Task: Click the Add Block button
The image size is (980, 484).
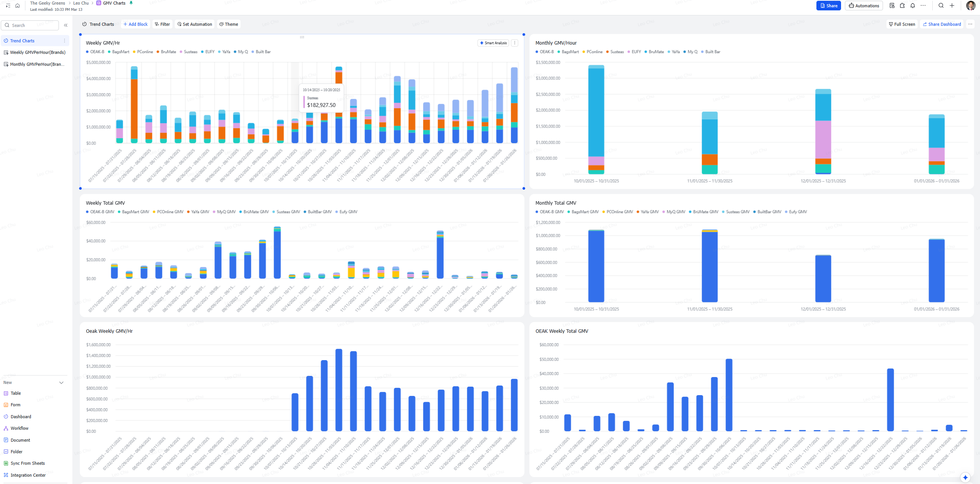Action: click(x=135, y=24)
